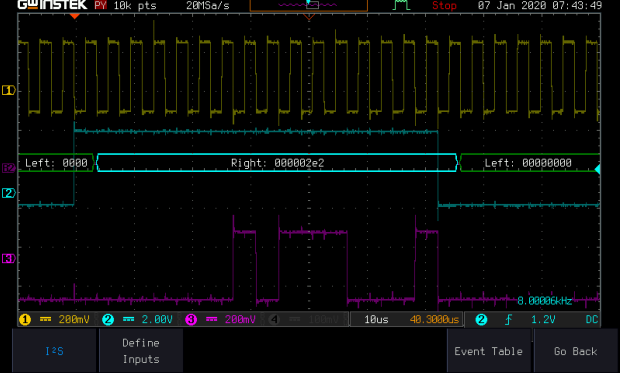620x373 pixels.
Task: Select the 10us timebase readout
Action: [376, 320]
